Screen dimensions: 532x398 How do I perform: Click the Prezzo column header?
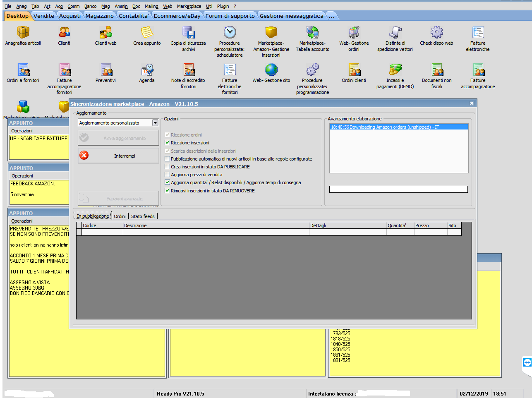click(x=431, y=225)
